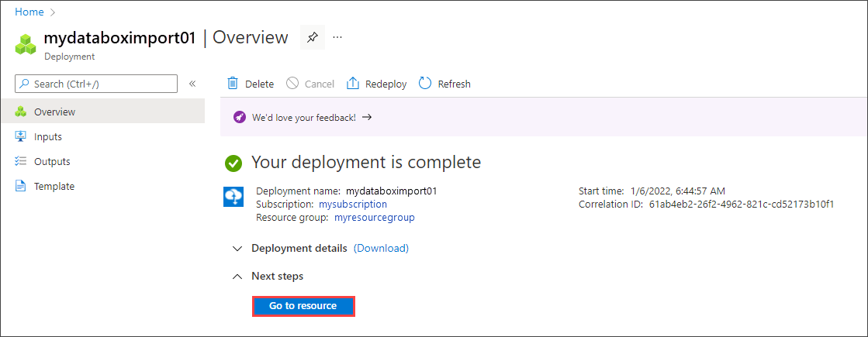Download the deployment details
This screenshot has width=868, height=337.
pos(381,248)
